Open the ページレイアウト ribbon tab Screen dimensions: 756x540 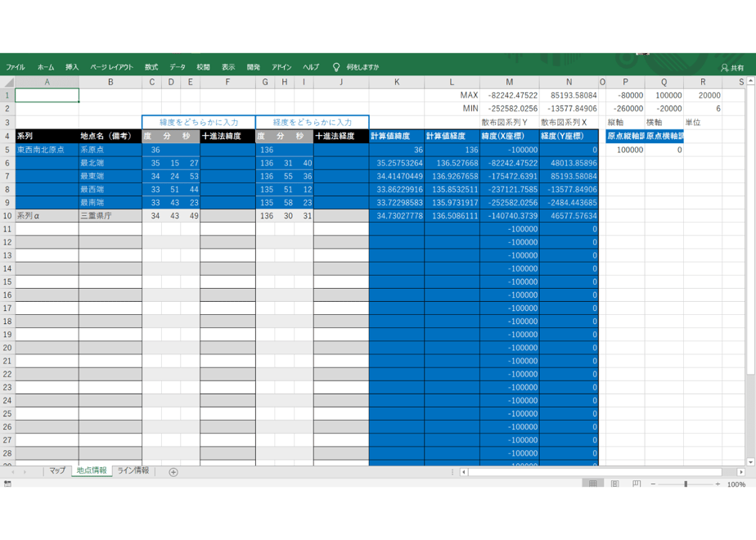[111, 67]
